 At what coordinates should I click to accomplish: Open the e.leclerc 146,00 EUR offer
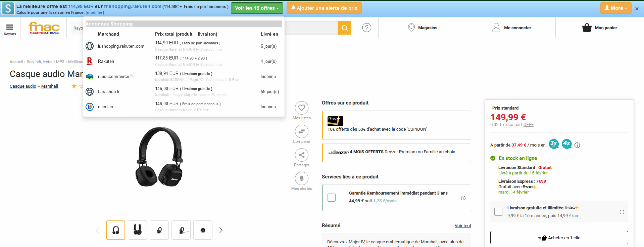(x=184, y=107)
